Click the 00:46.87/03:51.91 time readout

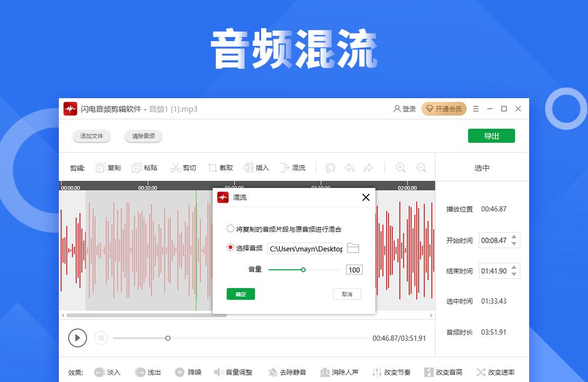pyautogui.click(x=399, y=338)
